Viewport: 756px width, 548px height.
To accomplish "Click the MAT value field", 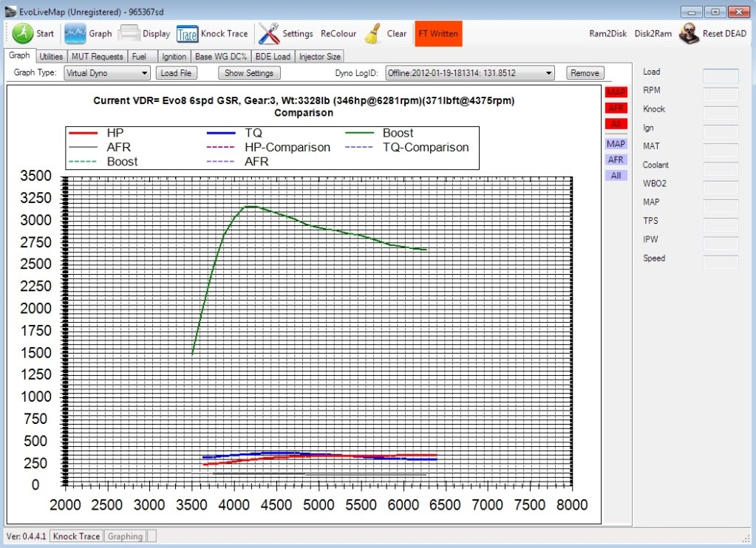I will 721,150.
